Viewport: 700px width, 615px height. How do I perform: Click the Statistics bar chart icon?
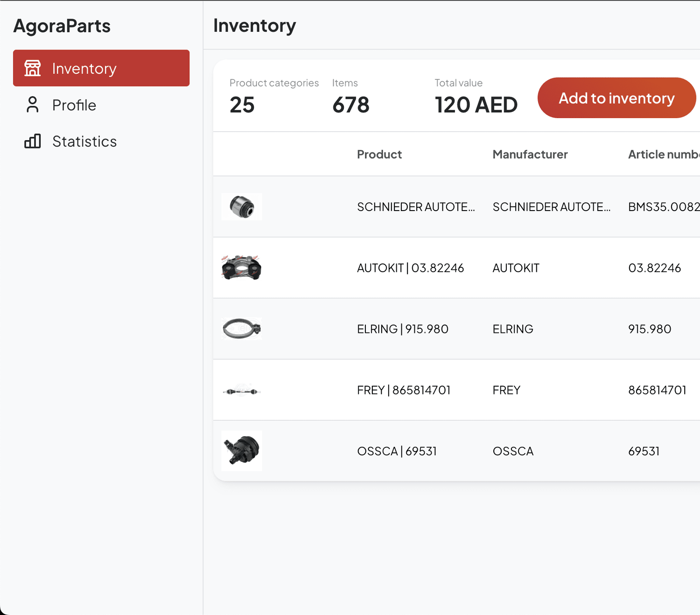33,141
